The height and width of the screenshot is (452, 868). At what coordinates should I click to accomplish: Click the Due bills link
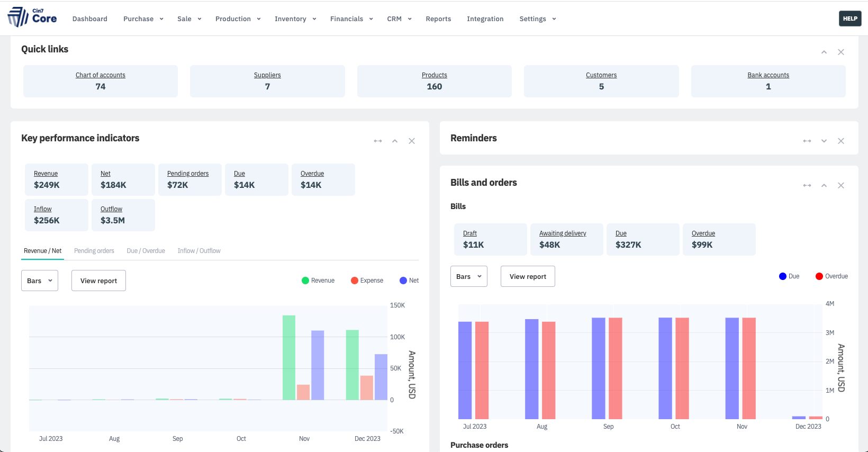pyautogui.click(x=621, y=233)
